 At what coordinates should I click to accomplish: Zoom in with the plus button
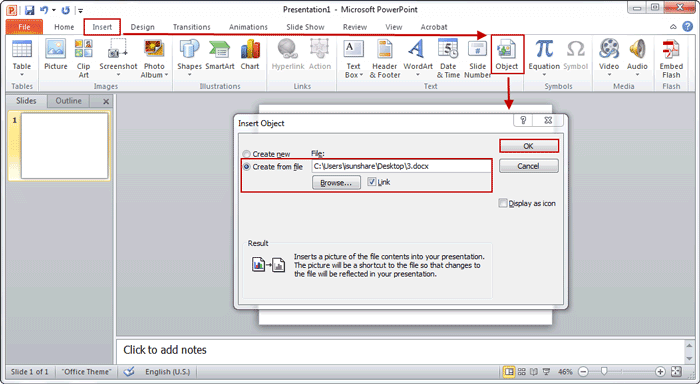[660, 371]
